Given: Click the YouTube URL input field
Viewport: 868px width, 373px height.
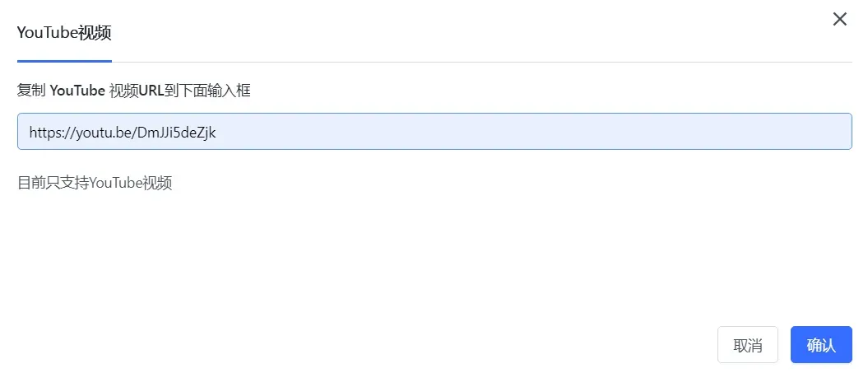Looking at the screenshot, I should pos(434,132).
